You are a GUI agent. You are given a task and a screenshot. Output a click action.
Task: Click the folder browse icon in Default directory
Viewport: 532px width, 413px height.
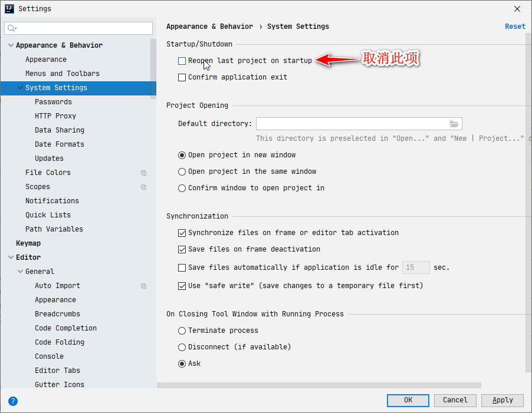(x=454, y=124)
